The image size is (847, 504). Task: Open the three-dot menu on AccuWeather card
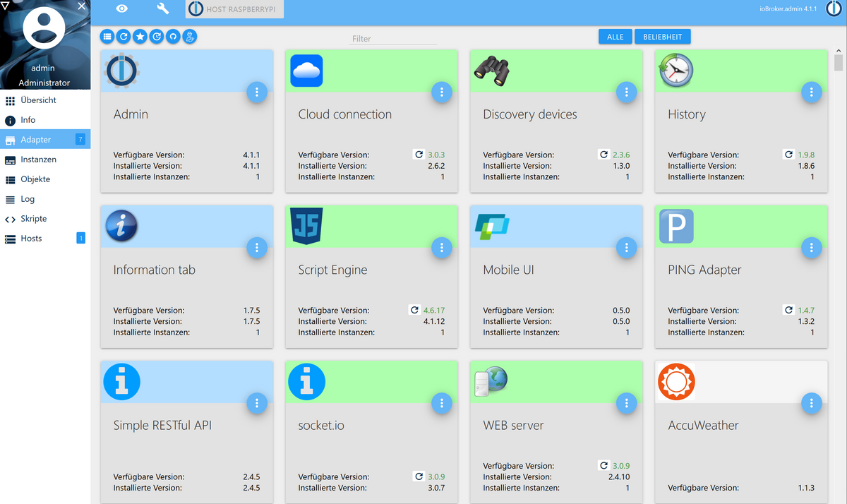click(x=812, y=403)
